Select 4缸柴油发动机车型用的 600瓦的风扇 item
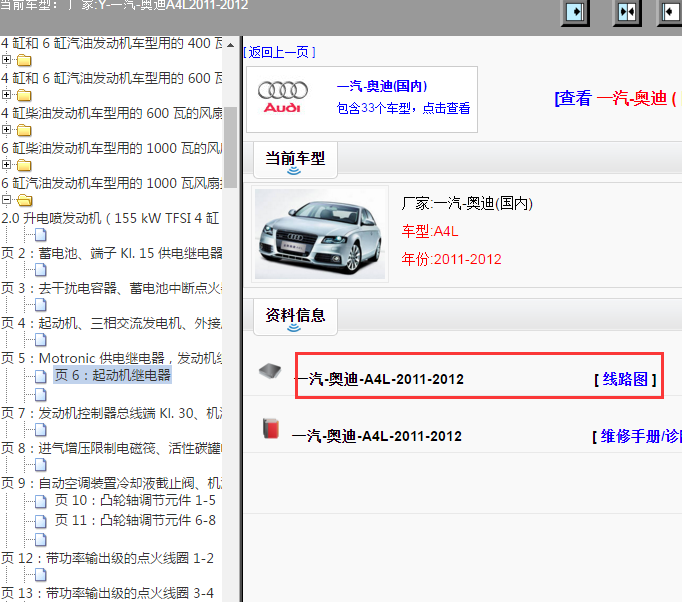This screenshot has width=682, height=602. tap(112, 113)
